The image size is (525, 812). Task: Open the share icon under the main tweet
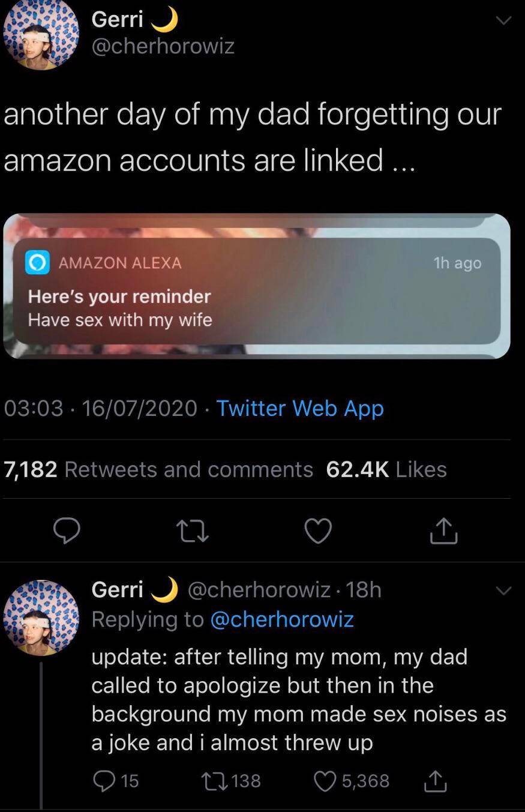click(443, 531)
